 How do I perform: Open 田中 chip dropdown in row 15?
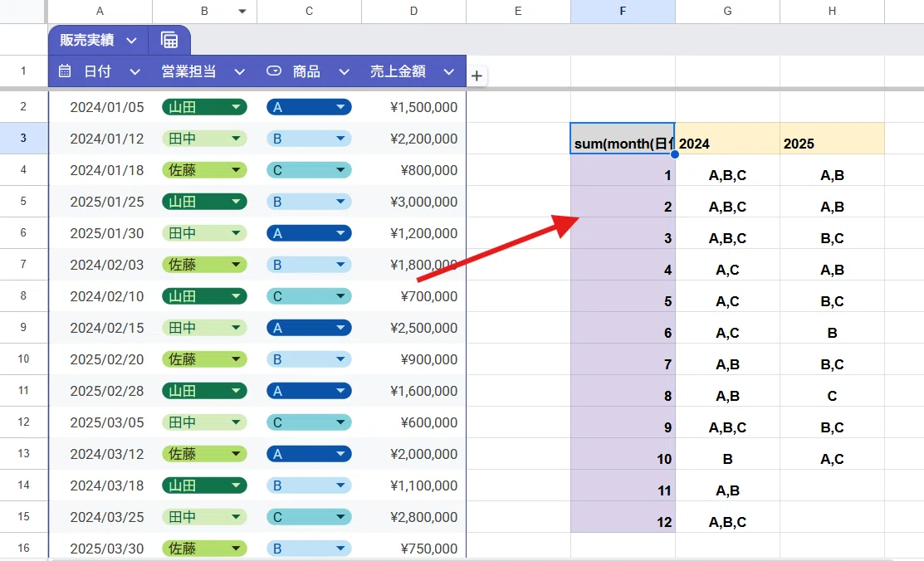tap(236, 517)
